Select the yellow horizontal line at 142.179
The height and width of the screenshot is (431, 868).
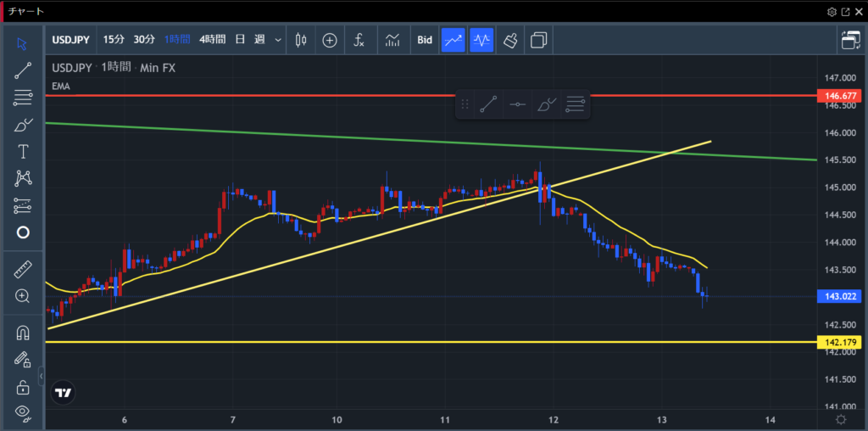431,342
